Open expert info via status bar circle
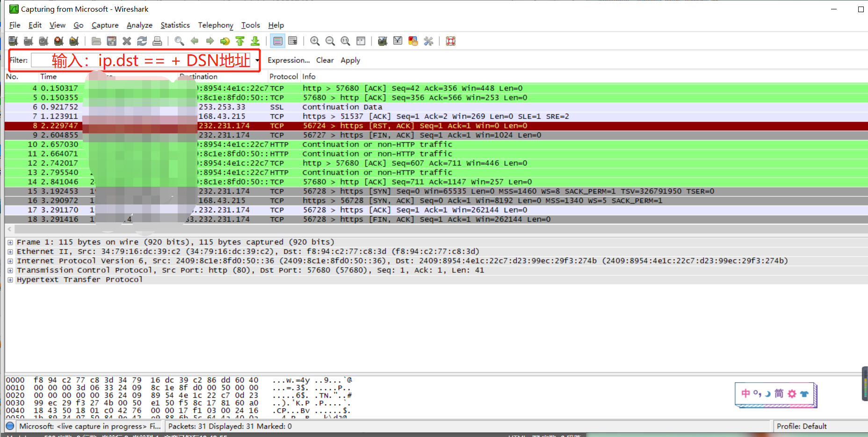This screenshot has height=437, width=868. (x=10, y=426)
